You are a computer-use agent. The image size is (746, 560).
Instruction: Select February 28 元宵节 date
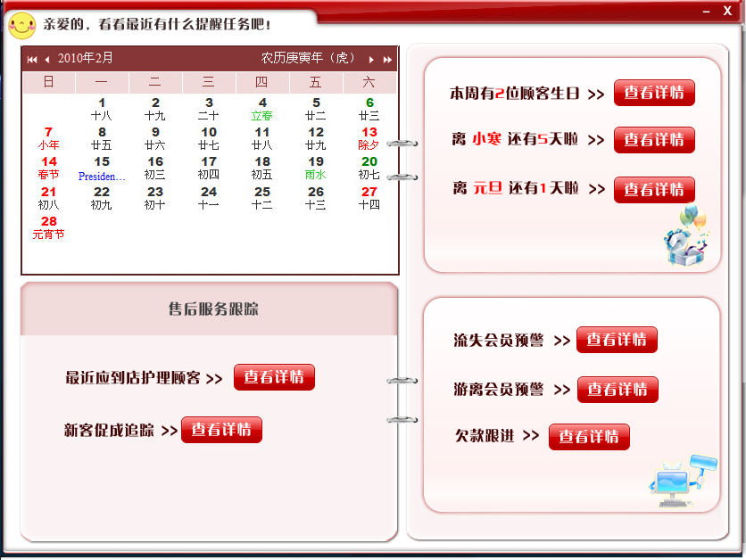(48, 227)
